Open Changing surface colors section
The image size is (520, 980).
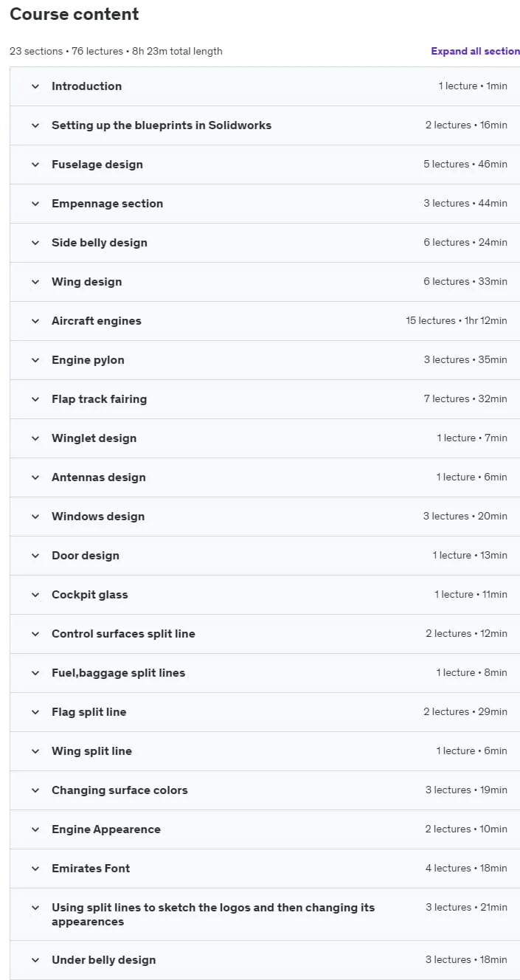[x=265, y=790]
